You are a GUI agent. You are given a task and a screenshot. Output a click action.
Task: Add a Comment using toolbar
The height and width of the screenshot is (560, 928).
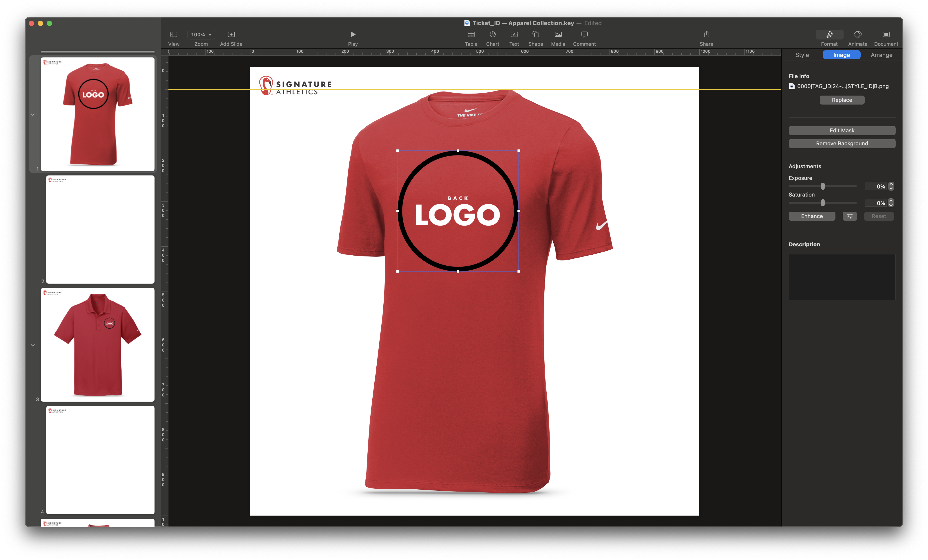point(584,35)
